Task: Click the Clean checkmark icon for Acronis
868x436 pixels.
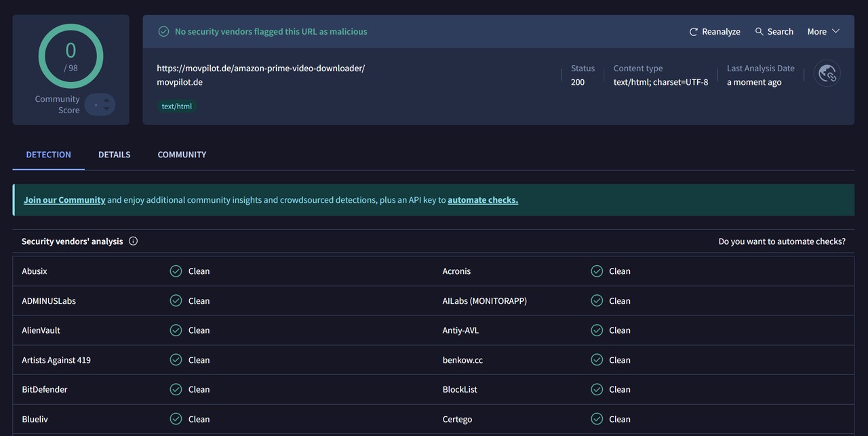Action: click(597, 271)
